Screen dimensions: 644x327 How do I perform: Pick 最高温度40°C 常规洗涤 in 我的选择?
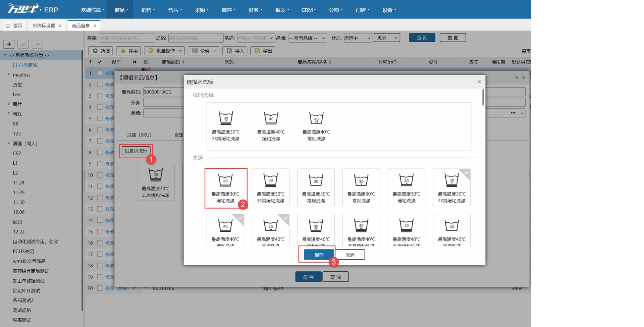pos(316,126)
